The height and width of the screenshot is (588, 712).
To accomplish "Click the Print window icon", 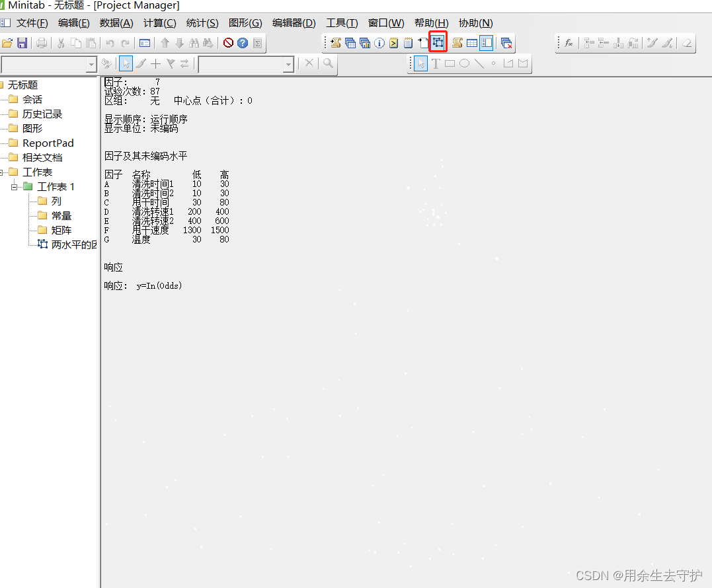I will 42,43.
